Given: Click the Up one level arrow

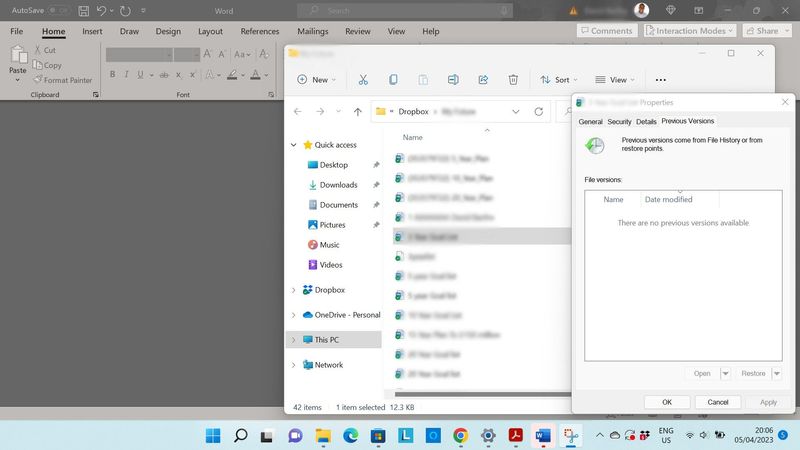Looking at the screenshot, I should click(x=357, y=111).
